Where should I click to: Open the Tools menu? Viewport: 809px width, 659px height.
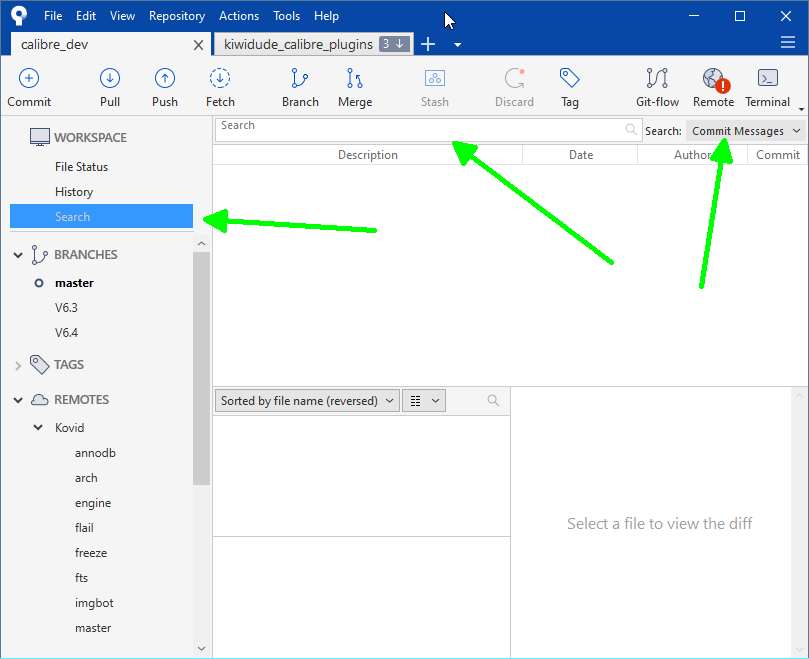(286, 16)
